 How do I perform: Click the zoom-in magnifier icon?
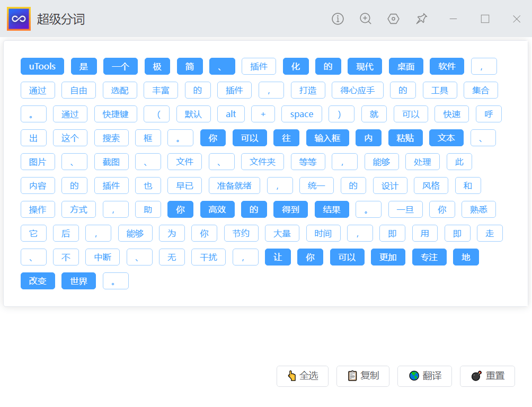pos(366,19)
